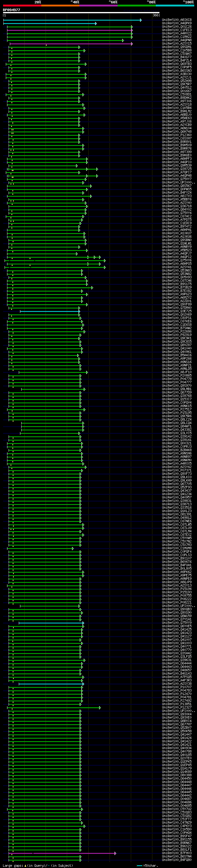
Task: Open hit UniRef100_A8IKC8
Action: [177, 20]
